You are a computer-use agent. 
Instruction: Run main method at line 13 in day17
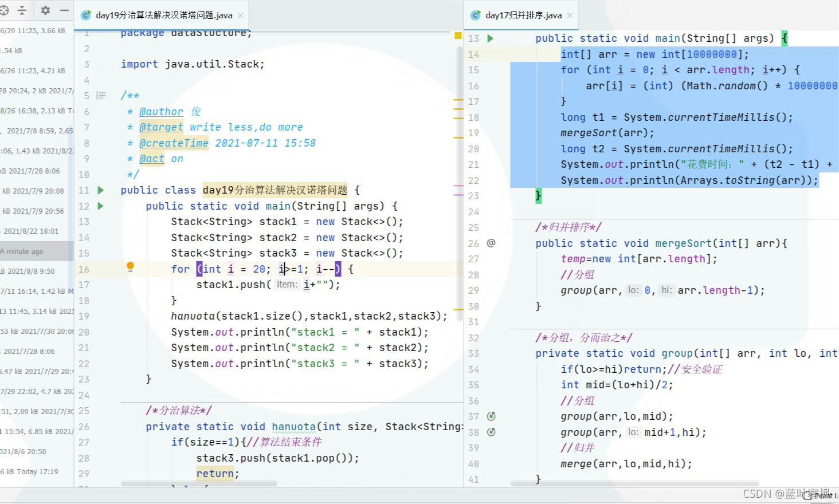click(490, 38)
